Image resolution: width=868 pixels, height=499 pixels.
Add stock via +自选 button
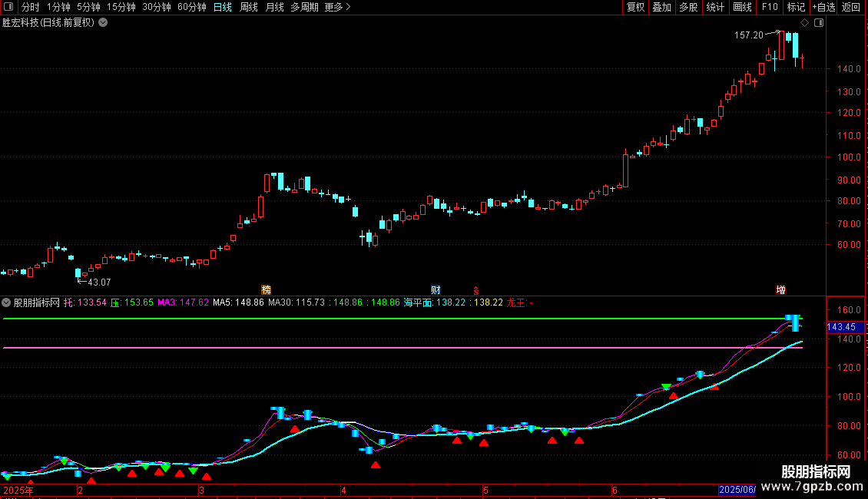pos(823,7)
